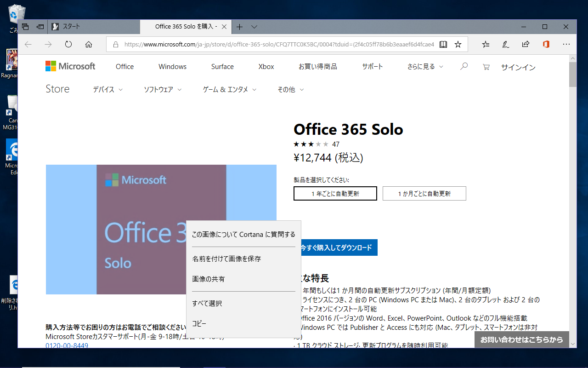Click the search magnifier icon

pyautogui.click(x=464, y=67)
